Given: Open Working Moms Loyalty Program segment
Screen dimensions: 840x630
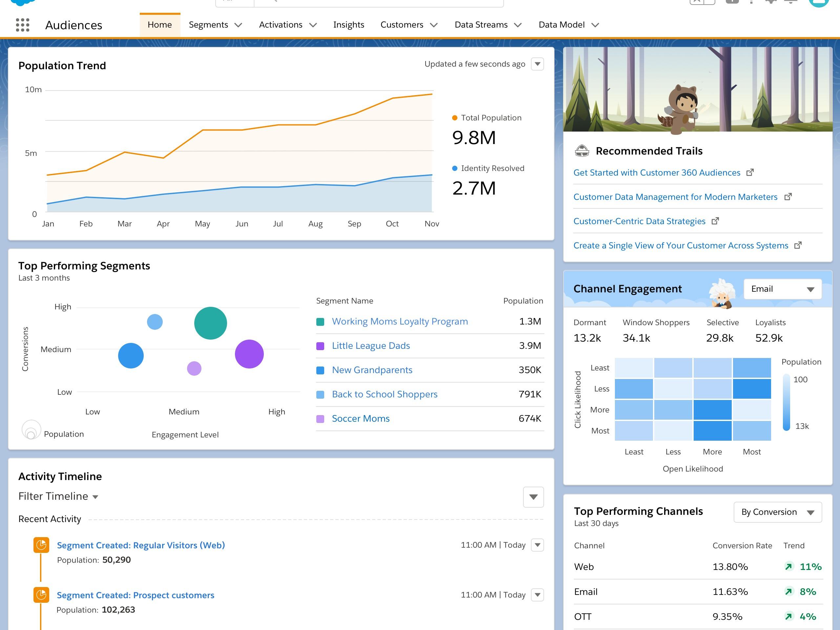Looking at the screenshot, I should click(x=400, y=321).
